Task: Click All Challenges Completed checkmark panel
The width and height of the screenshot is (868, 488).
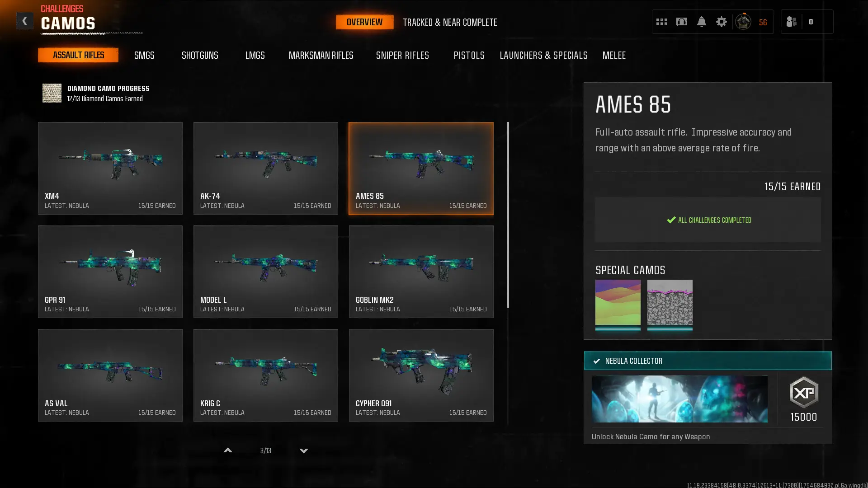Action: click(708, 220)
